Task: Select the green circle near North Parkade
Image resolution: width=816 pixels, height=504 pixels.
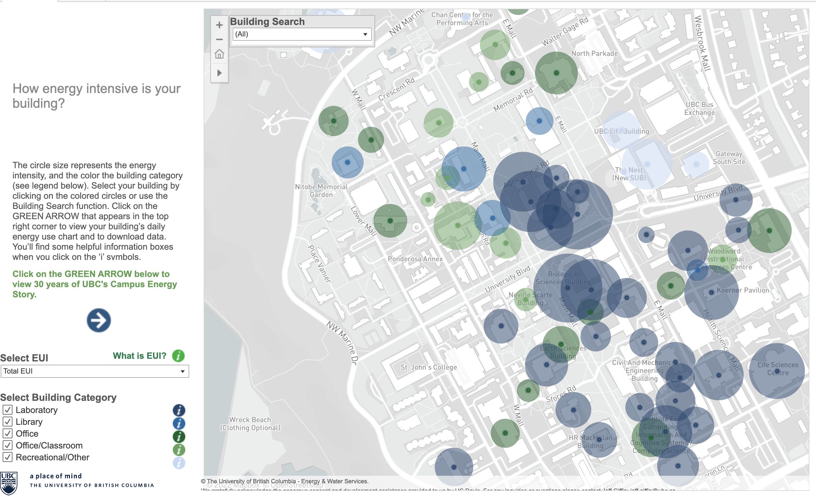Action: (556, 73)
